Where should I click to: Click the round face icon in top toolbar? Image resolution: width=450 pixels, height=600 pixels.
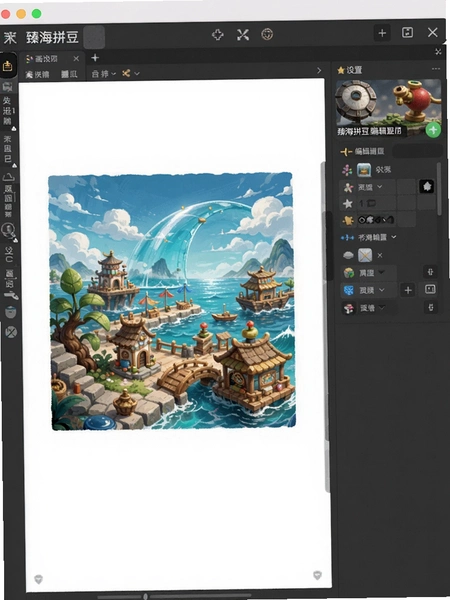[x=267, y=34]
